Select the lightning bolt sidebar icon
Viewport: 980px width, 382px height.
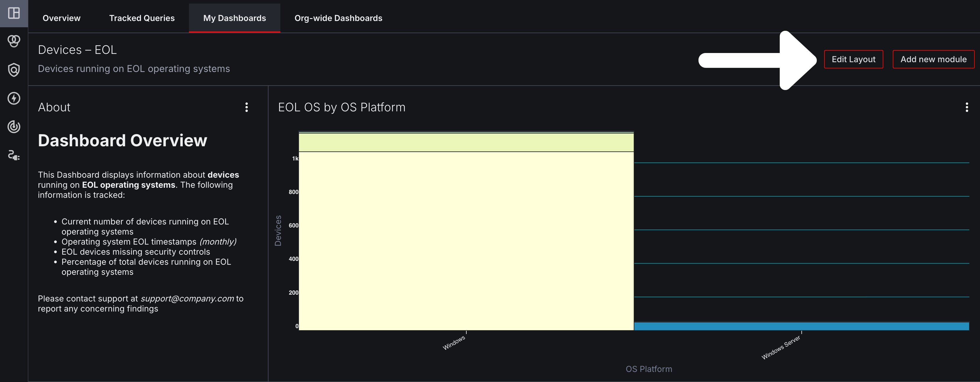[x=14, y=98]
